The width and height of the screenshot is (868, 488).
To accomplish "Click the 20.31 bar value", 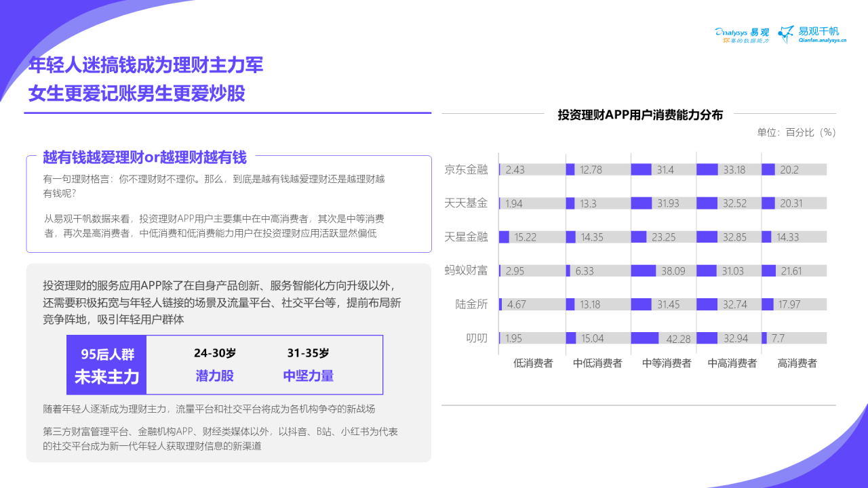I will click(791, 203).
